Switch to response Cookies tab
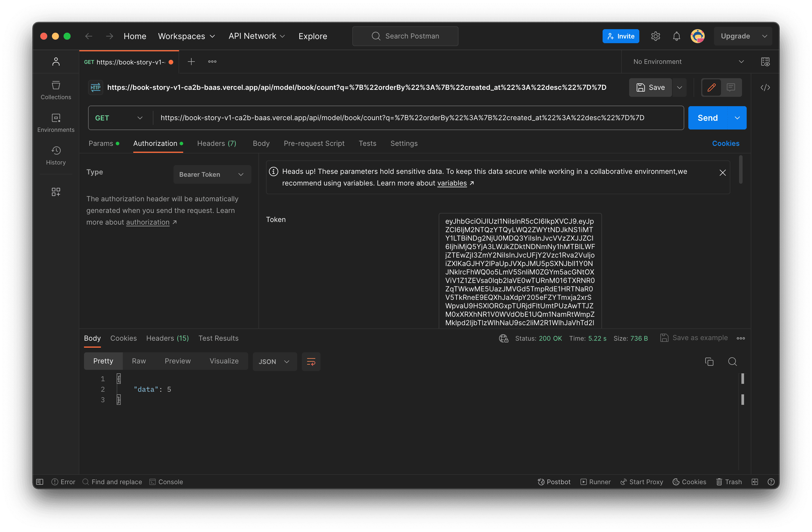 (123, 338)
